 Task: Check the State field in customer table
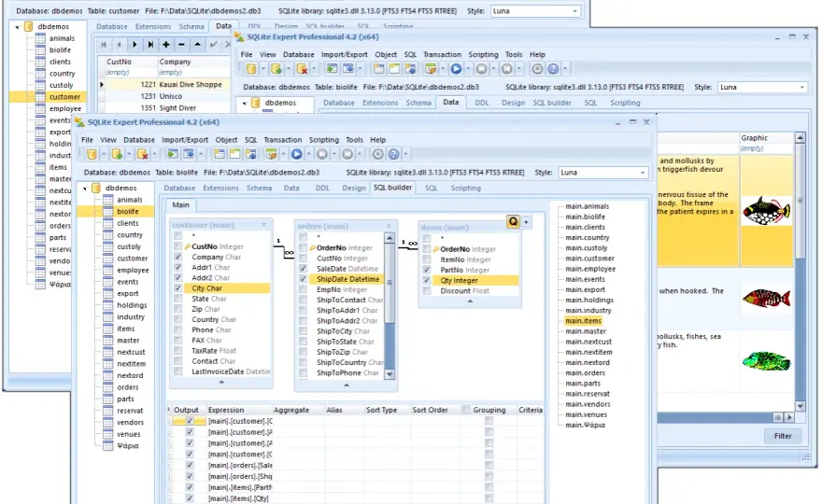[x=178, y=299]
